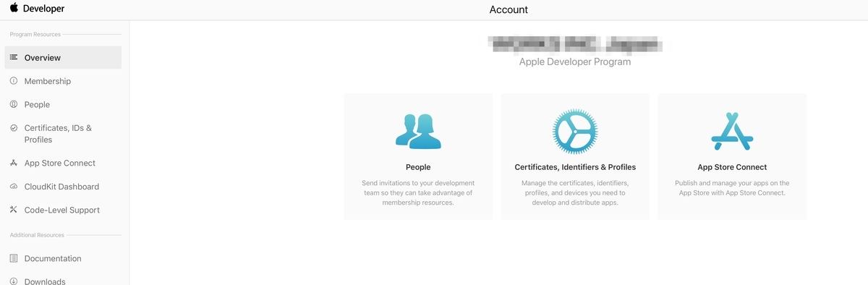The width and height of the screenshot is (868, 285).
Task: Click the App Store Connect card description
Action: [732, 188]
